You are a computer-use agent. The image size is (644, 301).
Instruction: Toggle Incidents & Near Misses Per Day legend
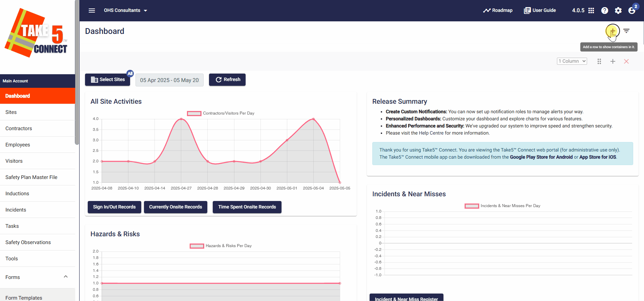(502, 206)
